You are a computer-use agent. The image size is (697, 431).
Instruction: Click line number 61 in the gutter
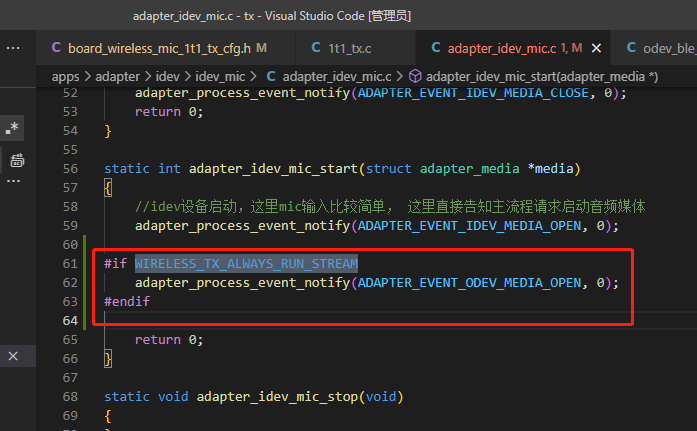click(70, 264)
